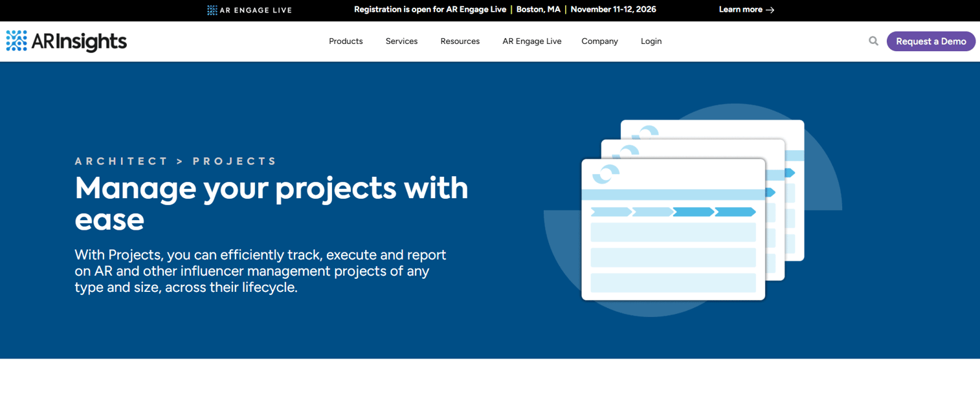Screen dimensions: 980x398
Task: Click the Registration is open announcement text
Action: (430, 10)
